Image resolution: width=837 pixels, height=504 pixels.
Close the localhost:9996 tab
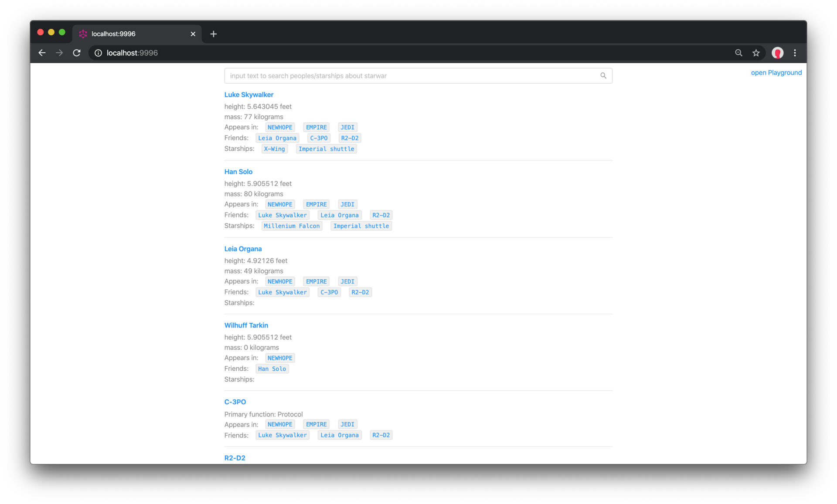click(193, 34)
